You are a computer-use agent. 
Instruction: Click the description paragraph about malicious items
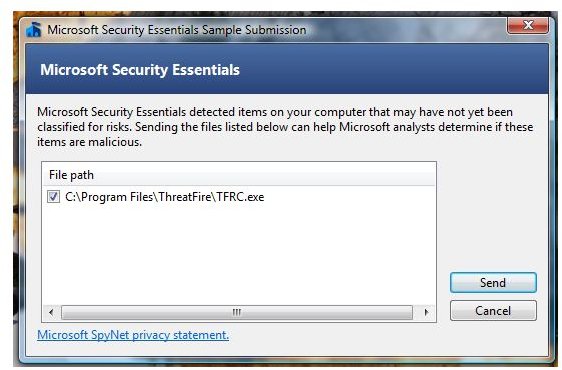[x=285, y=127]
